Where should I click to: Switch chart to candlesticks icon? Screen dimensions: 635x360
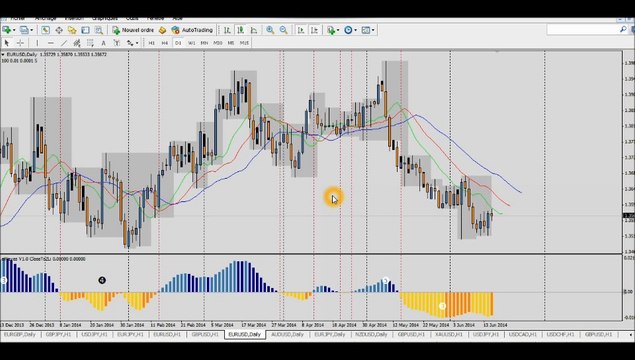pyautogui.click(x=241, y=30)
